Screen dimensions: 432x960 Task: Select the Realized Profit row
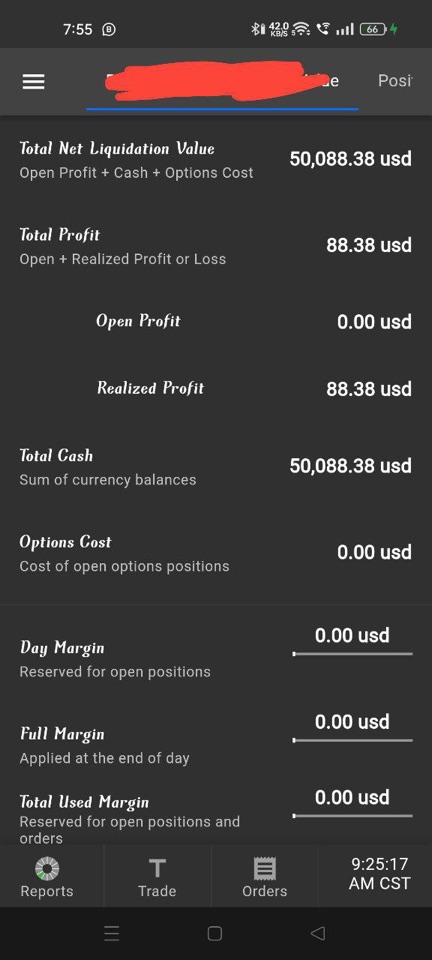[216, 388]
